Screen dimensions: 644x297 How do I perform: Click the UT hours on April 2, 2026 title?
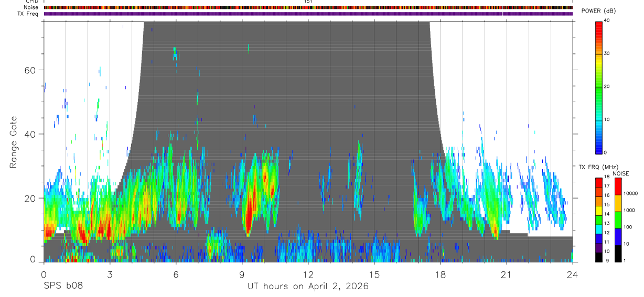click(x=308, y=286)
